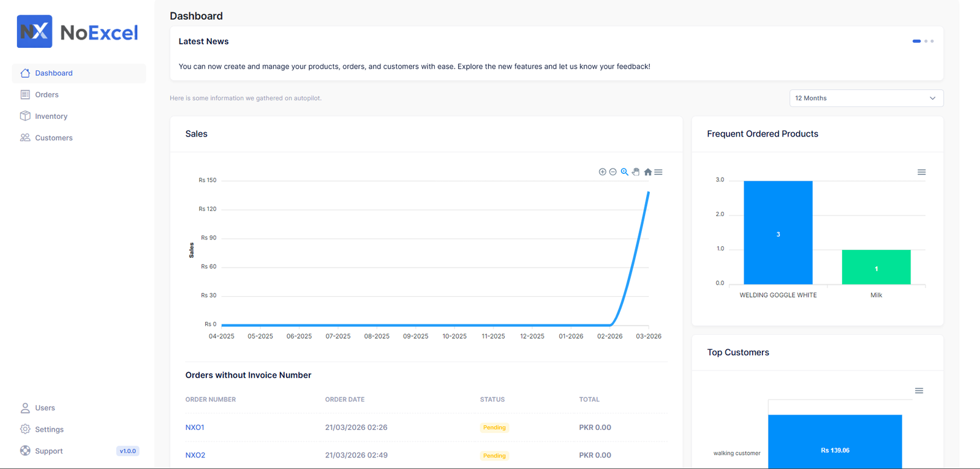
Task: Select the first Latest News carousel indicator
Action: point(916,41)
